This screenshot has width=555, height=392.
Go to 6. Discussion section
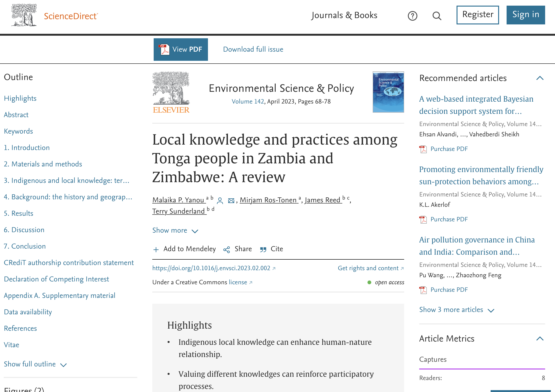point(24,230)
